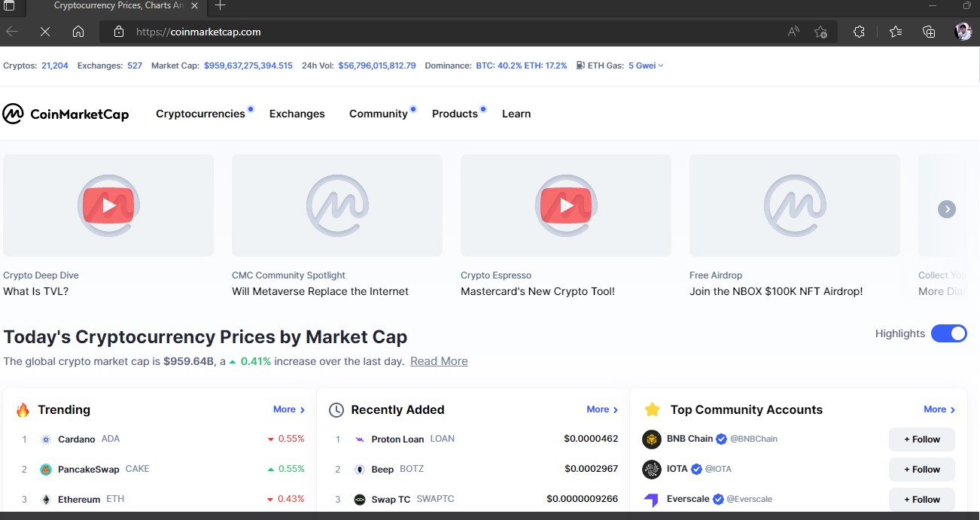Open the favorites list icon

tap(895, 32)
